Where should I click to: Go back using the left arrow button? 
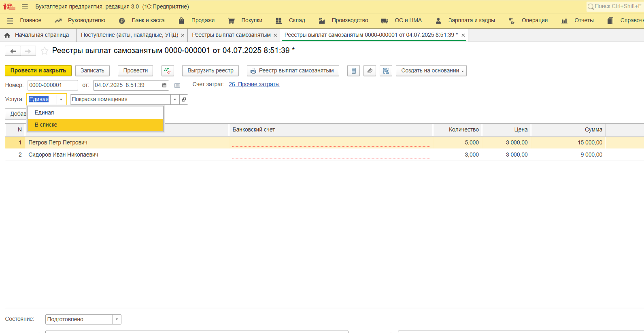[x=13, y=51]
